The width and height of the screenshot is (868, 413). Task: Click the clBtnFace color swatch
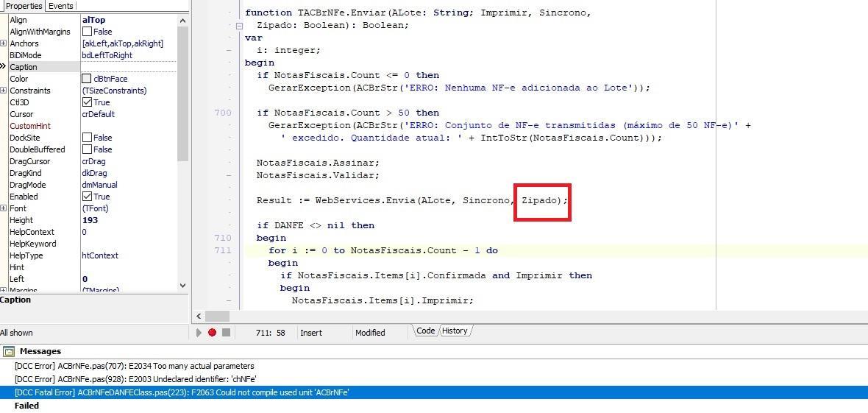[87, 79]
